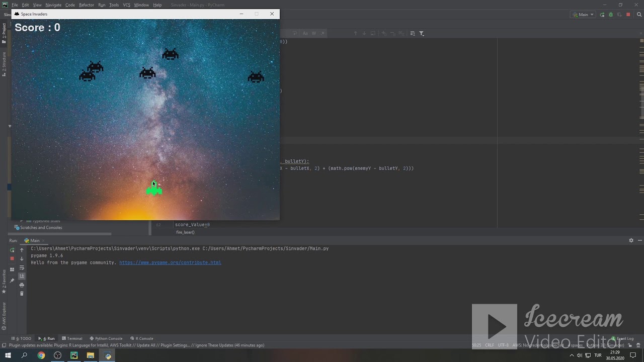Viewport: 644px width, 362px height.
Task: Open File Explorer from the taskbar
Action: coord(91,355)
